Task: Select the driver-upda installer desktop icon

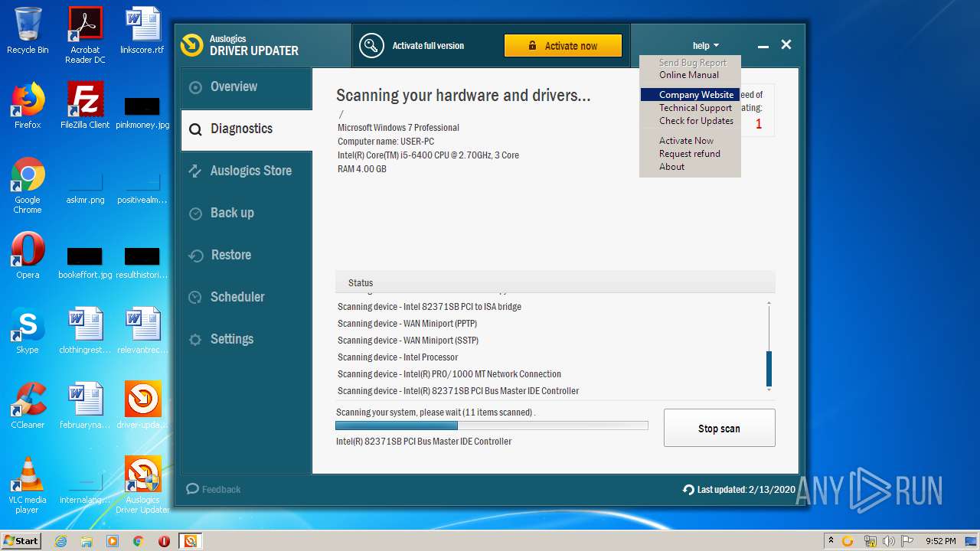Action: coord(142,406)
